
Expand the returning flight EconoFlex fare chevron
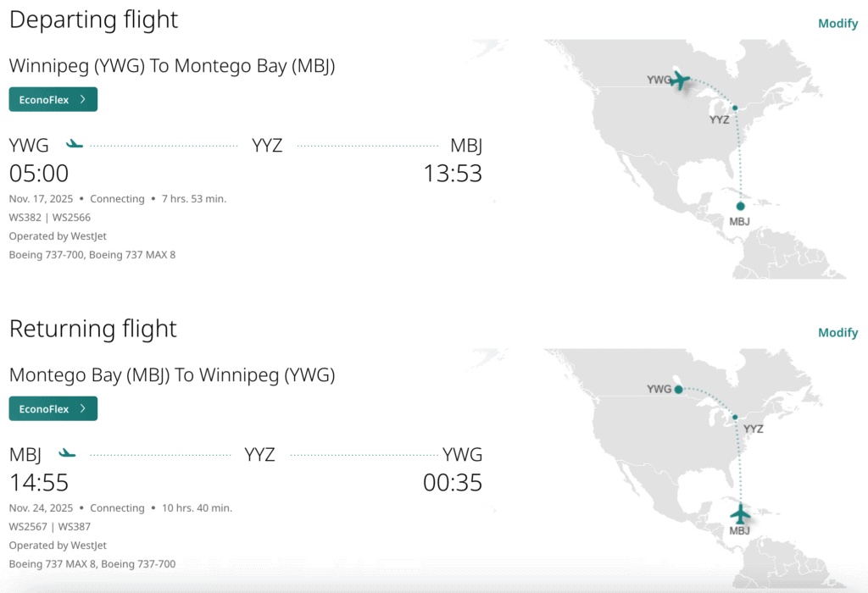[x=82, y=408]
